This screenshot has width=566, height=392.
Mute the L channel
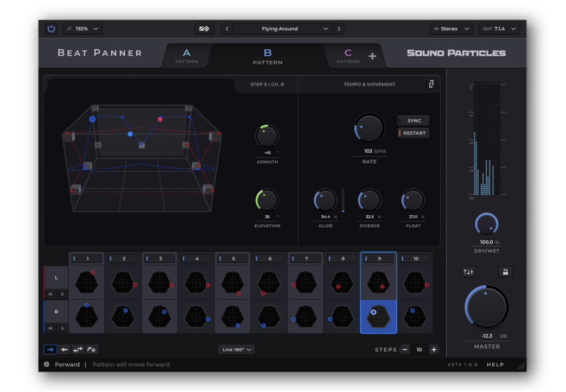[x=50, y=294]
